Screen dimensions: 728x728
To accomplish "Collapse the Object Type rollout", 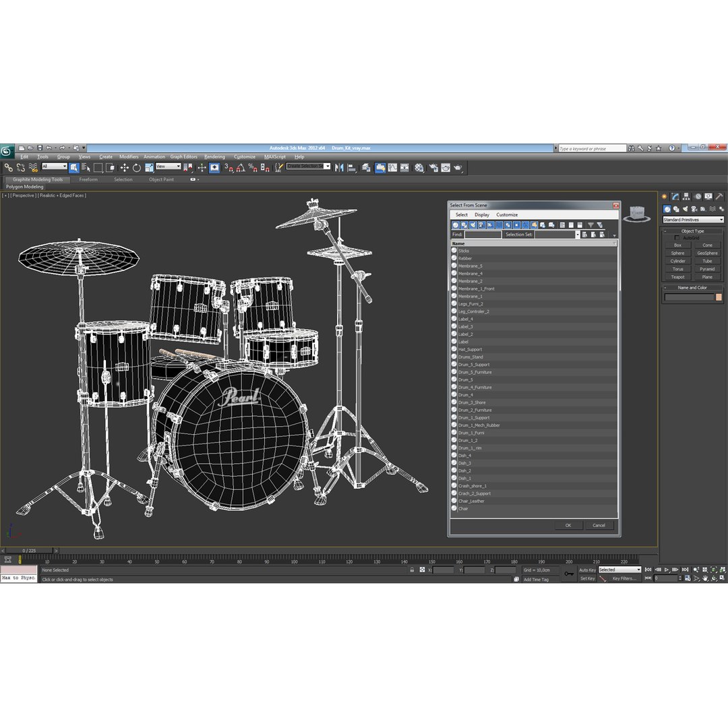I will (692, 231).
